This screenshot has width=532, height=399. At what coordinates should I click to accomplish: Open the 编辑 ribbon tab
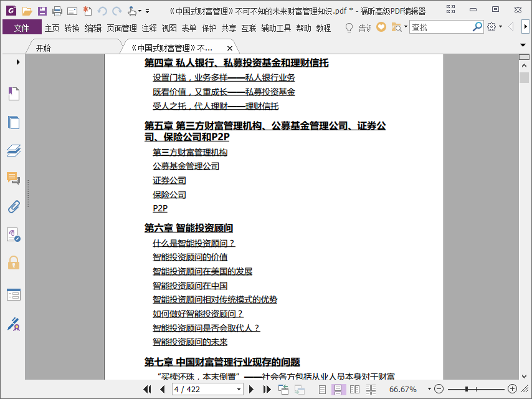pos(93,28)
